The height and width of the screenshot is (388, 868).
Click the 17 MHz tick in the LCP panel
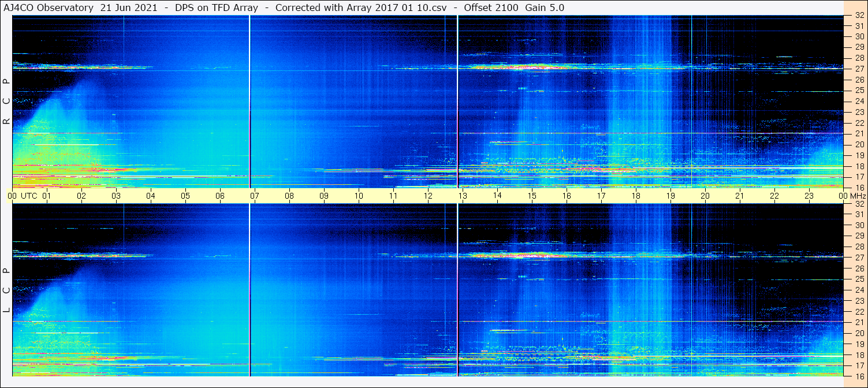tap(859, 365)
